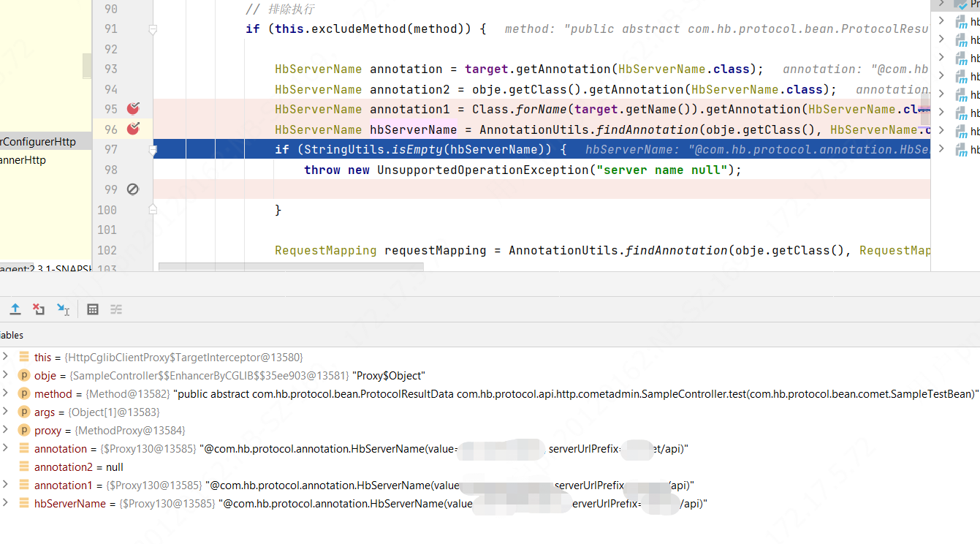980x544 pixels.
Task: Expand the 'args' variable node
Action: pos(6,412)
